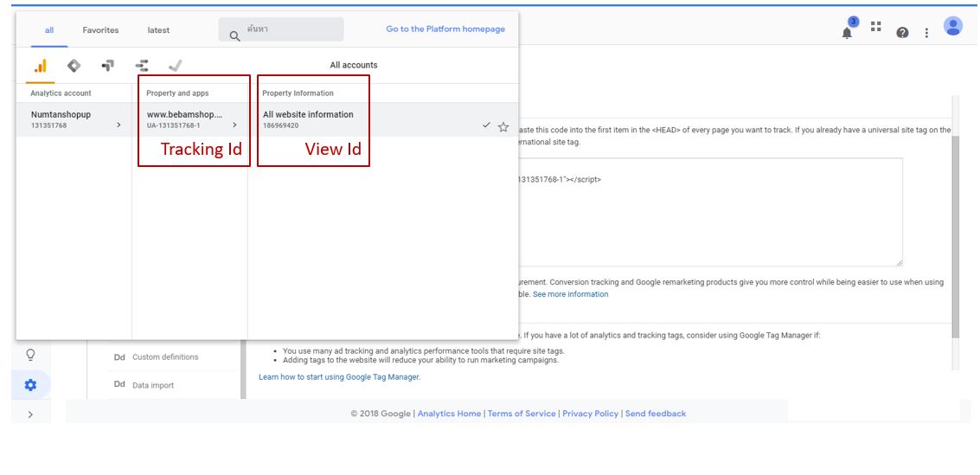Expand the Numtanshopup account arrow
This screenshot has height=475, width=980.
click(x=118, y=125)
